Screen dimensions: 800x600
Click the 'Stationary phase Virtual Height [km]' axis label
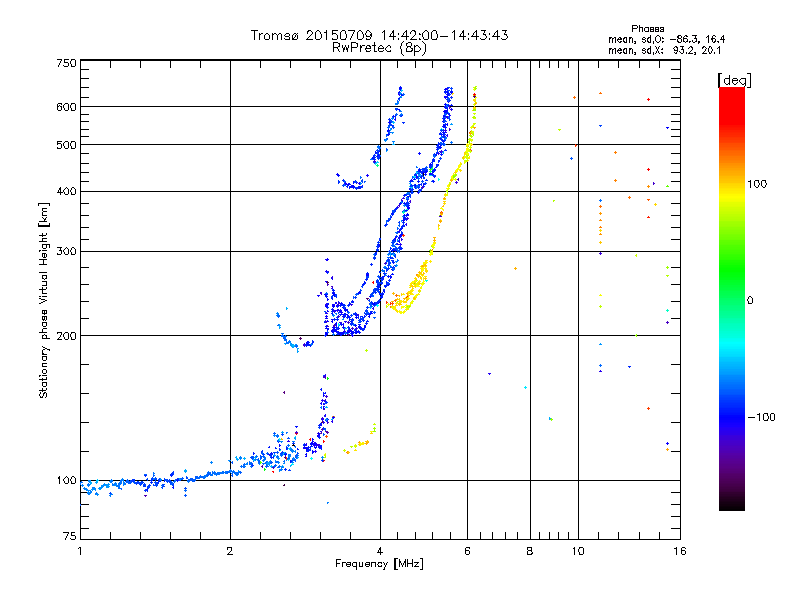click(x=44, y=301)
